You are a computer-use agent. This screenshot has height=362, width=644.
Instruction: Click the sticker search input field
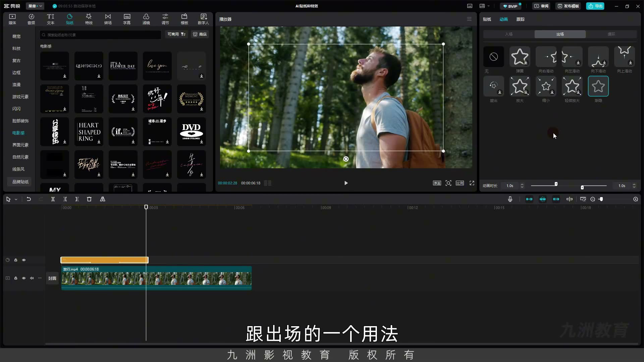coord(101,35)
